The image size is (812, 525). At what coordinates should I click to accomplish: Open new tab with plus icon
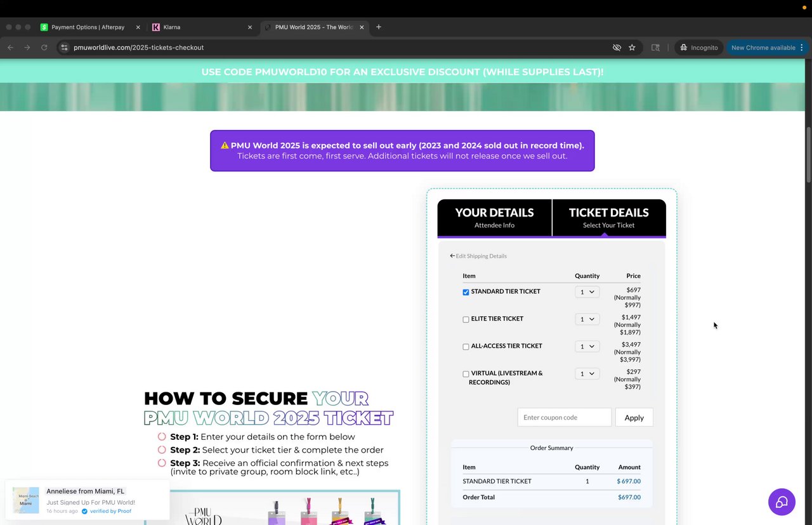379,27
